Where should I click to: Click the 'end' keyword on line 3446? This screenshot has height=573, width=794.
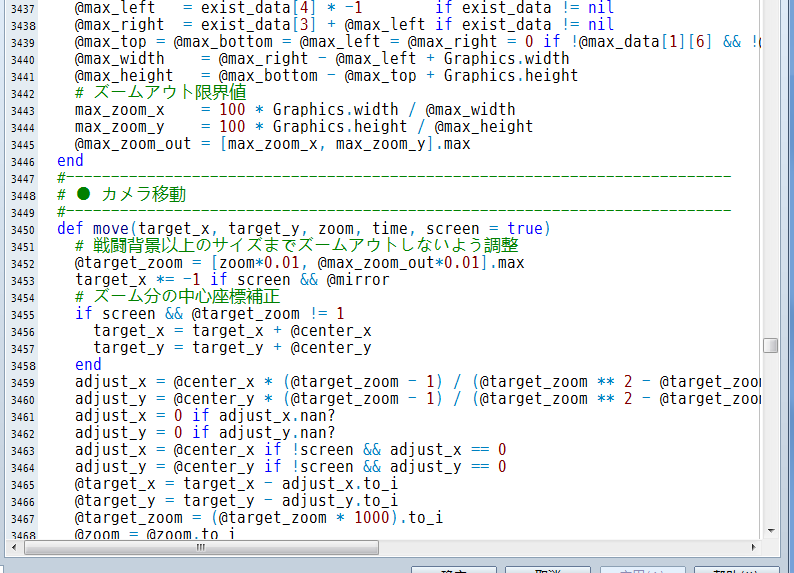tap(70, 161)
